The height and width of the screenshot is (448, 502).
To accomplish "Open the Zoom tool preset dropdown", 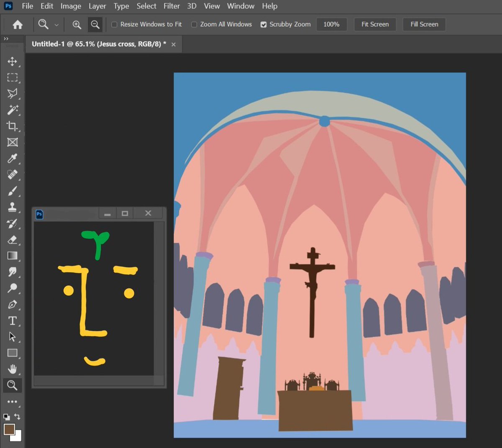I will 56,24.
